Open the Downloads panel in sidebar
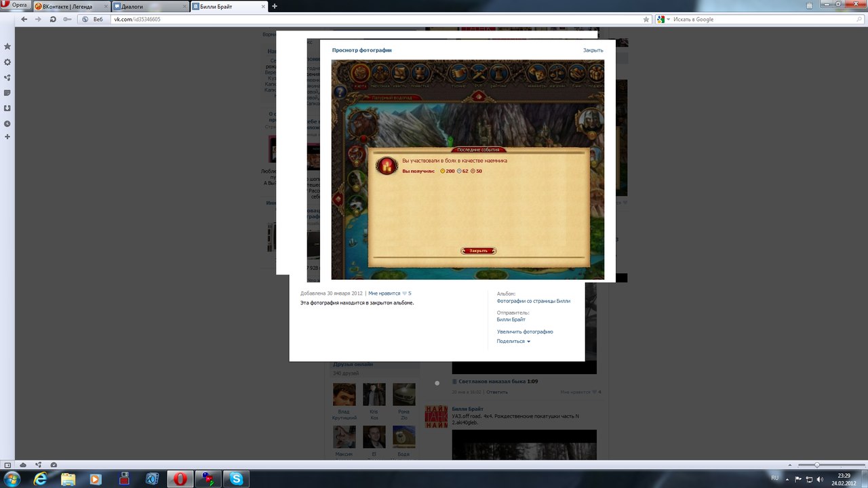868x488 pixels. point(7,108)
